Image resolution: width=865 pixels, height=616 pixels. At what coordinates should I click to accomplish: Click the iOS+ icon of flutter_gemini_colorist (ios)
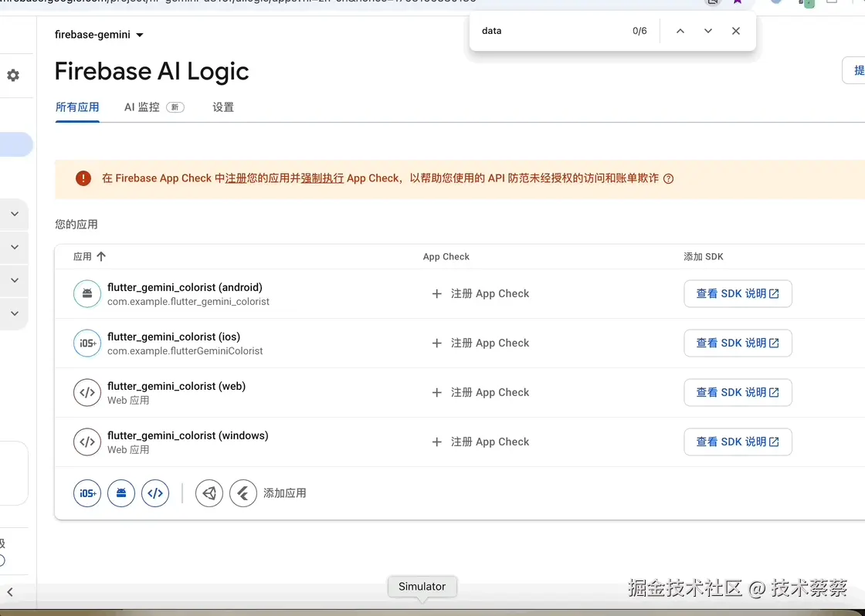point(87,343)
